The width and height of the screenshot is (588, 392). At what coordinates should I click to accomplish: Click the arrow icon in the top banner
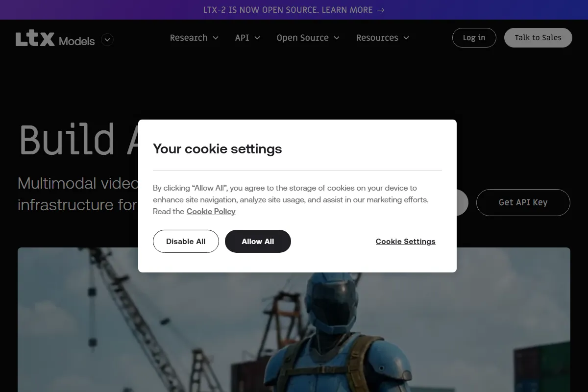pyautogui.click(x=381, y=10)
